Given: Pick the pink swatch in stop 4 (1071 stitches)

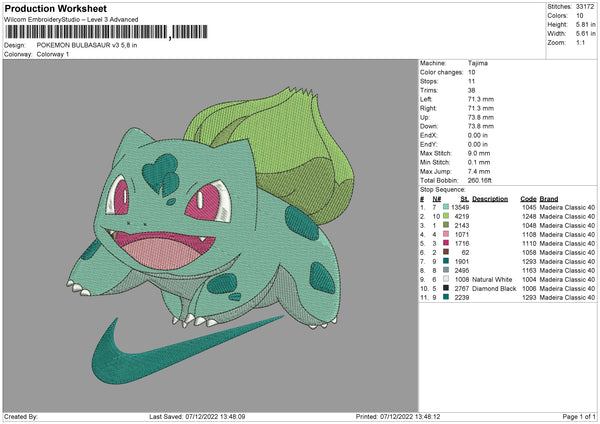Looking at the screenshot, I should 446,234.
